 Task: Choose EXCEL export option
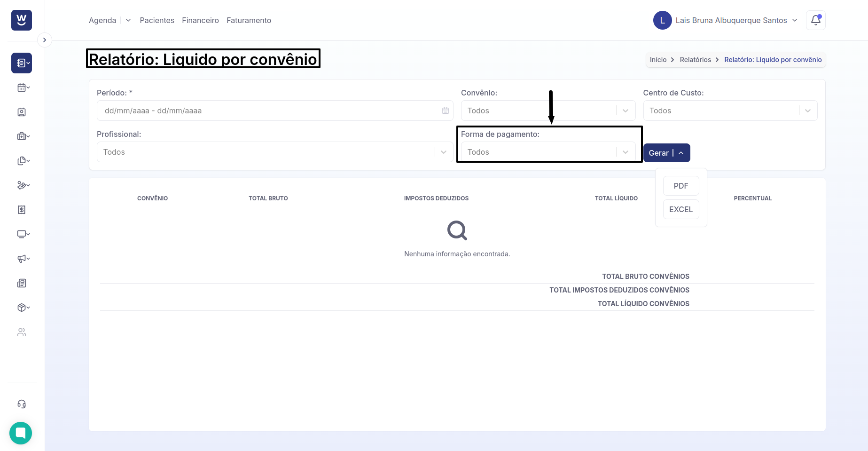[x=681, y=209]
